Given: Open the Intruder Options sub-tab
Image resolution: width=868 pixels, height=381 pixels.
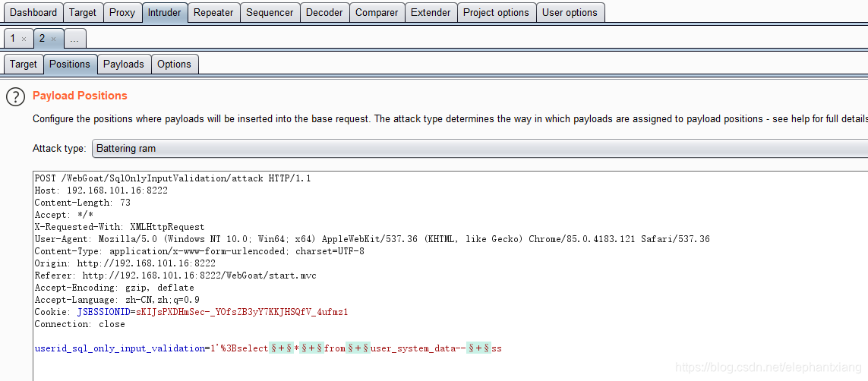Looking at the screenshot, I should click(x=174, y=65).
